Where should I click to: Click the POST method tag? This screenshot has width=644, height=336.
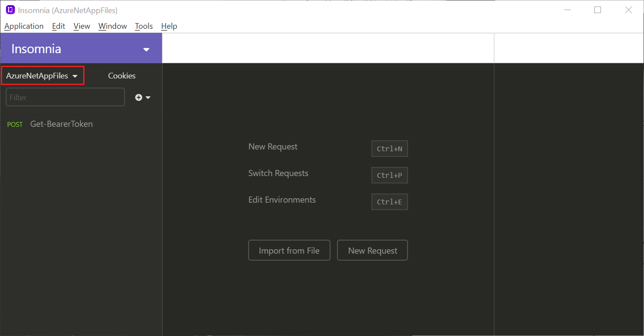coord(15,125)
